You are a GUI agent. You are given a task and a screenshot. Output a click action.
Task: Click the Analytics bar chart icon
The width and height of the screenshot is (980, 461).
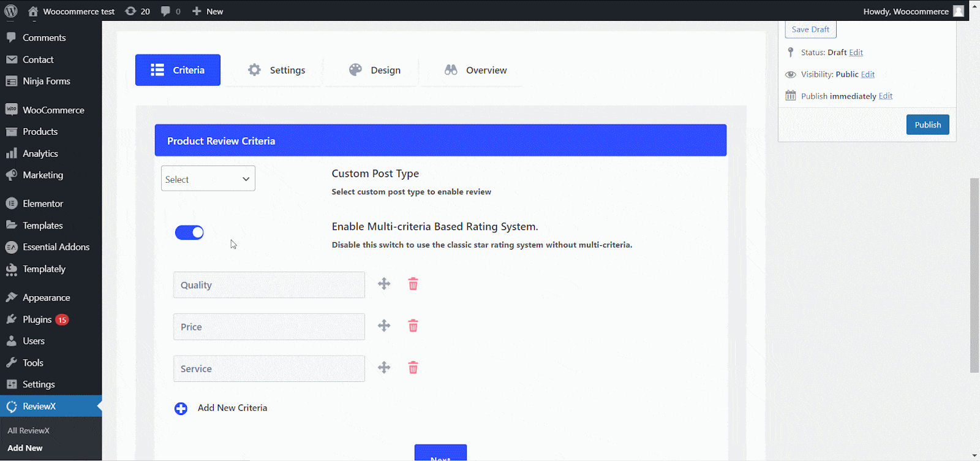point(12,153)
